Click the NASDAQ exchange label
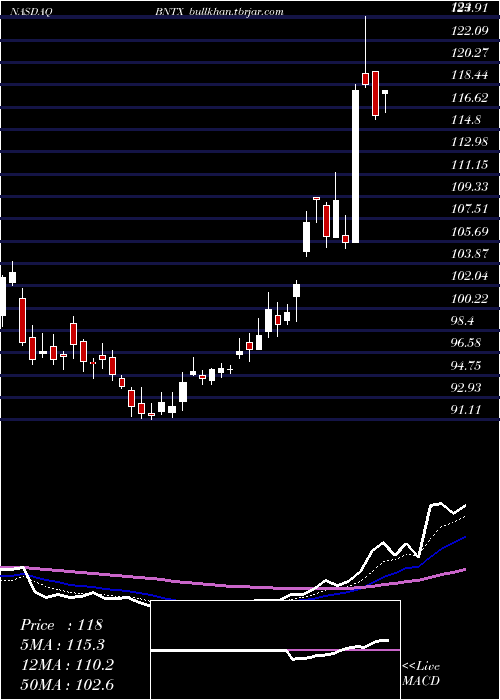 point(30,12)
